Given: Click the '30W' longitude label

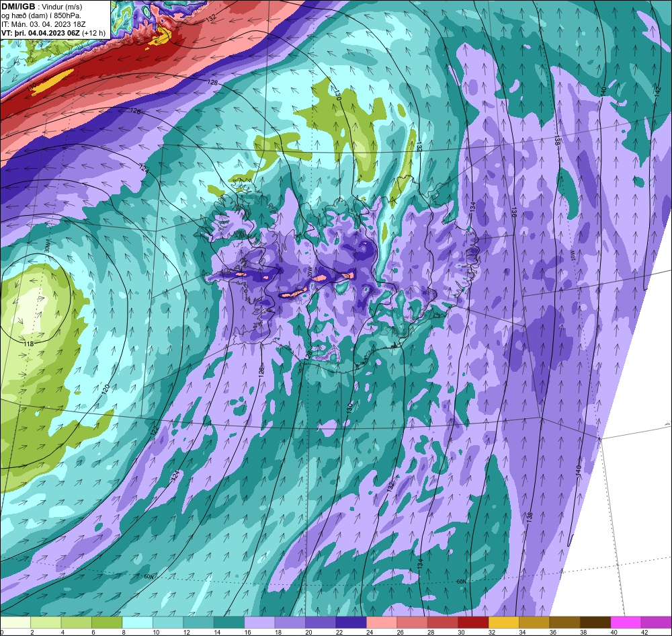Looking at the screenshot, I should click(47, 247).
